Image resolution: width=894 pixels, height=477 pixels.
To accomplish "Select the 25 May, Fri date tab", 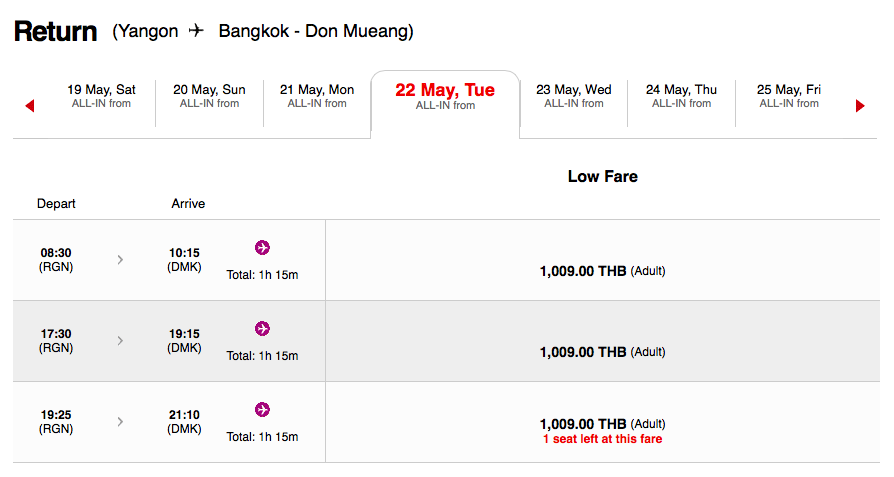I will [789, 96].
